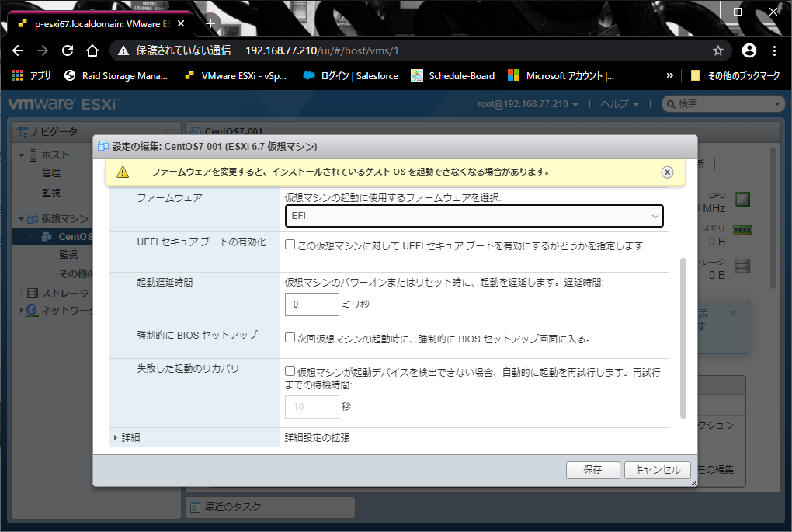Viewport: 792px width, 532px height.
Task: Click the address bar URL
Action: click(x=321, y=50)
